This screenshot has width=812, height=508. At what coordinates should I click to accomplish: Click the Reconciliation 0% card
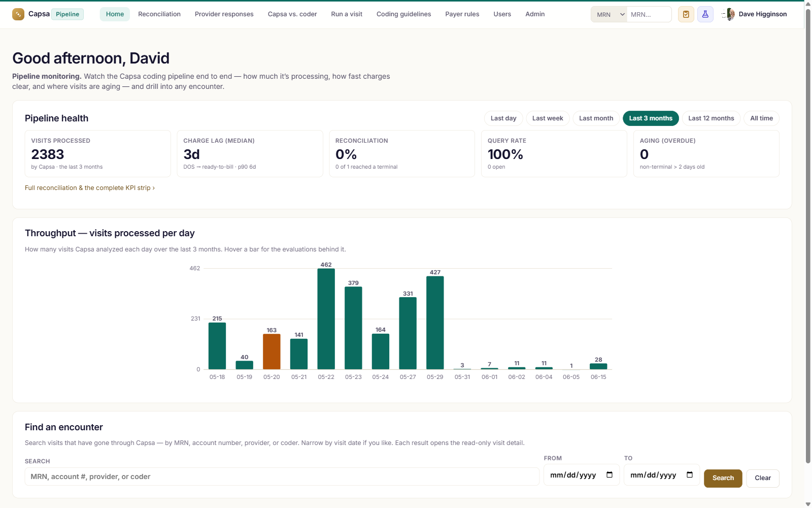(402, 154)
